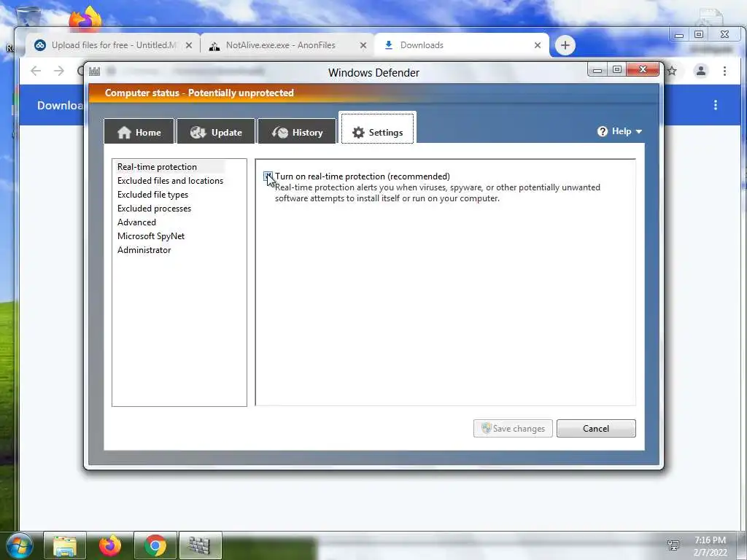Click the Save changes button

point(513,428)
